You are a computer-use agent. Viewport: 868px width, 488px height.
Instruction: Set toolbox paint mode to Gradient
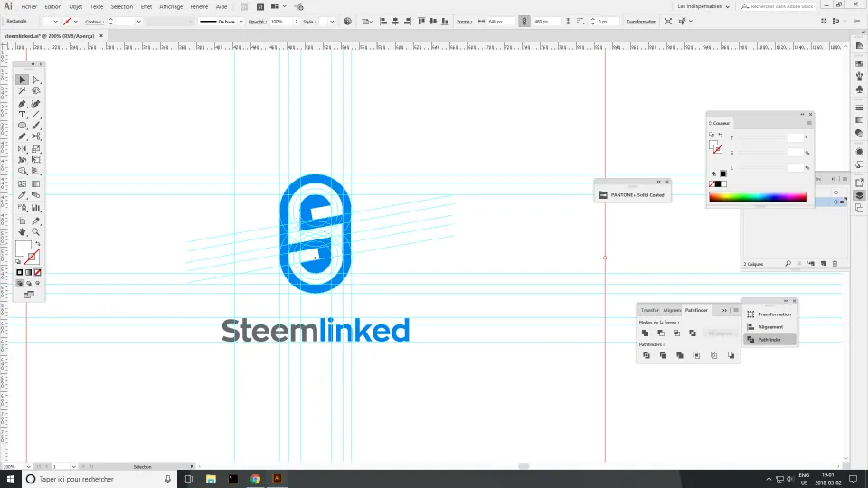(x=29, y=272)
